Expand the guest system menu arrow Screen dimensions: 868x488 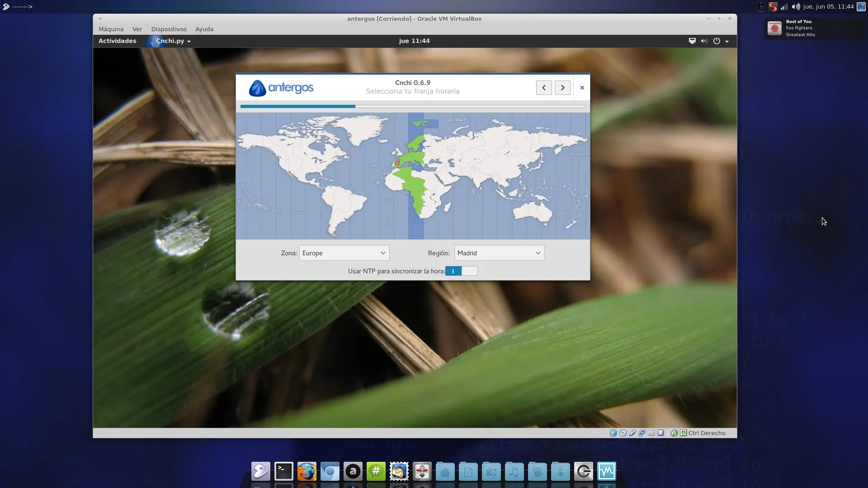727,41
